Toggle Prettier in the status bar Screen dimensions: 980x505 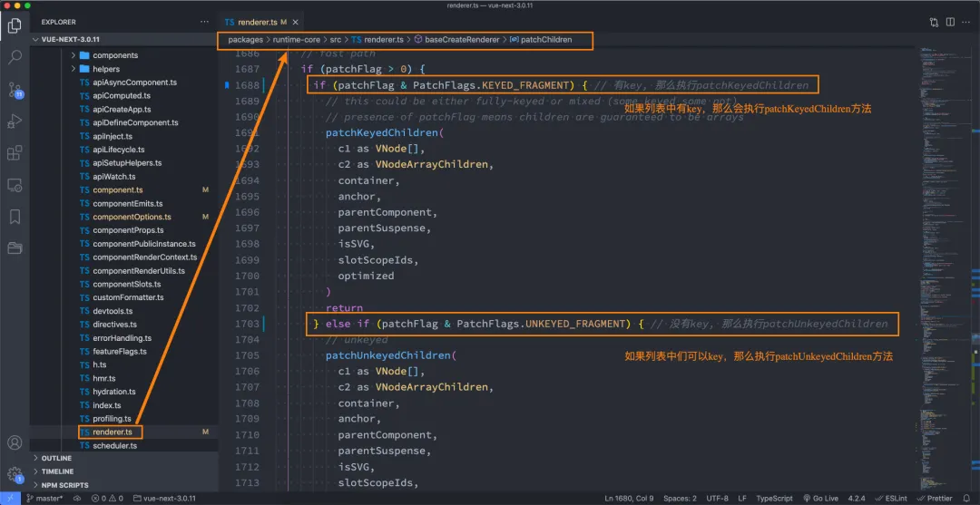[934, 498]
